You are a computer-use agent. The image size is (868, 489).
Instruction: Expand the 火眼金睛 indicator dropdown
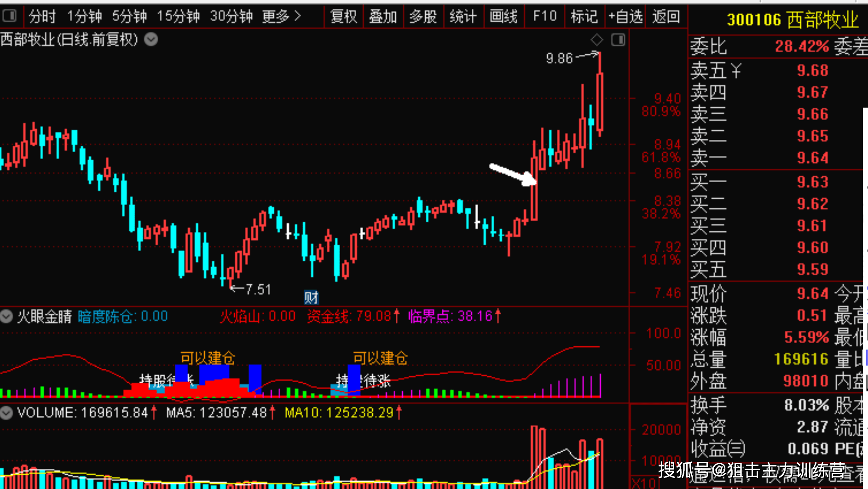(6, 316)
